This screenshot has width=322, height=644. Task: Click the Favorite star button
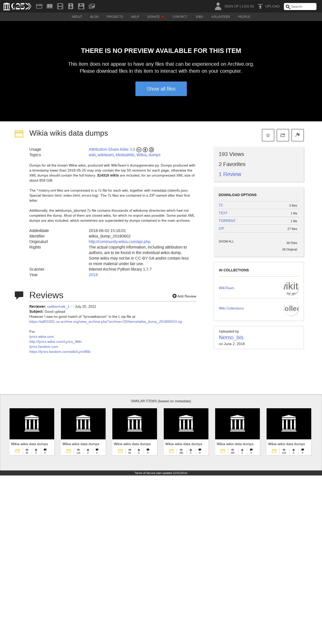tap(268, 135)
